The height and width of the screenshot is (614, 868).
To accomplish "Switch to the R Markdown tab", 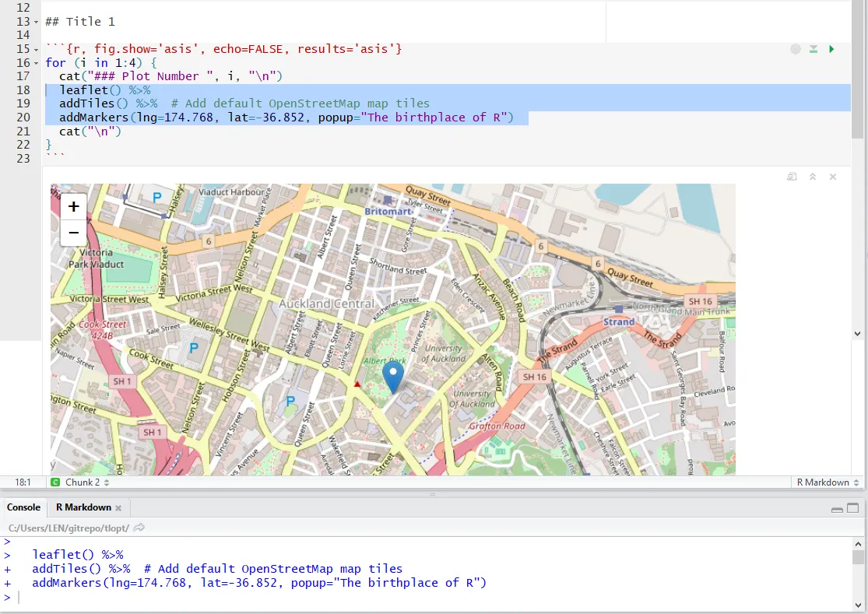I will [x=83, y=507].
